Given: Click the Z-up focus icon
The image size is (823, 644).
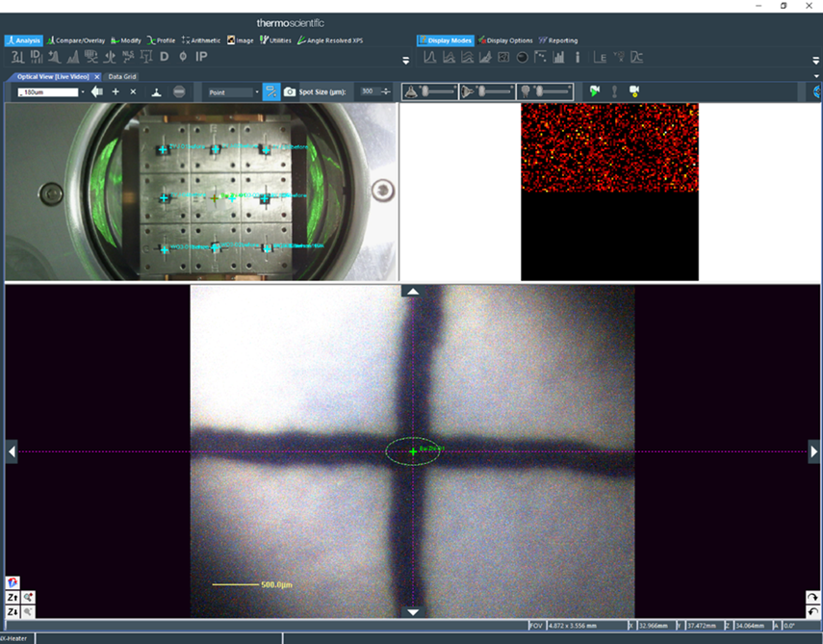Looking at the screenshot, I should coord(13,598).
